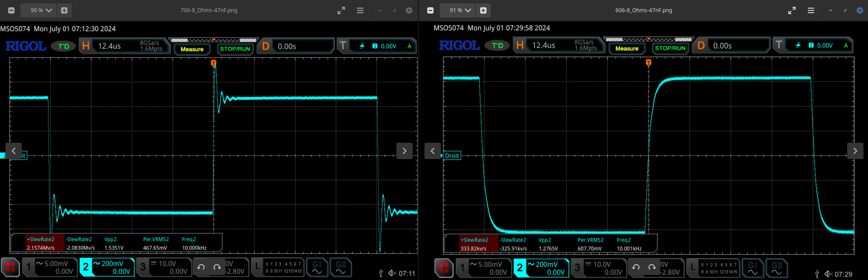The image size is (868, 280).
Task: Select GI generator icon in left scope
Action: [x=317, y=267]
